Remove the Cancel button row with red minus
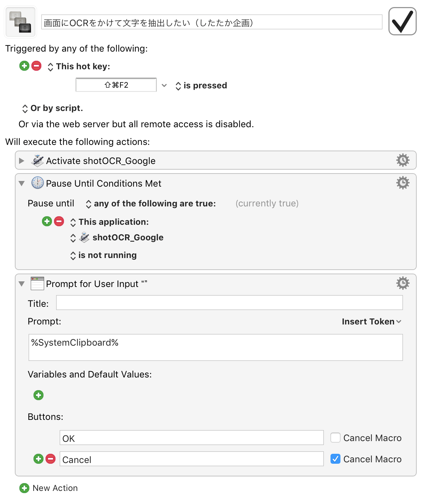This screenshot has height=504, width=428. pos(50,459)
